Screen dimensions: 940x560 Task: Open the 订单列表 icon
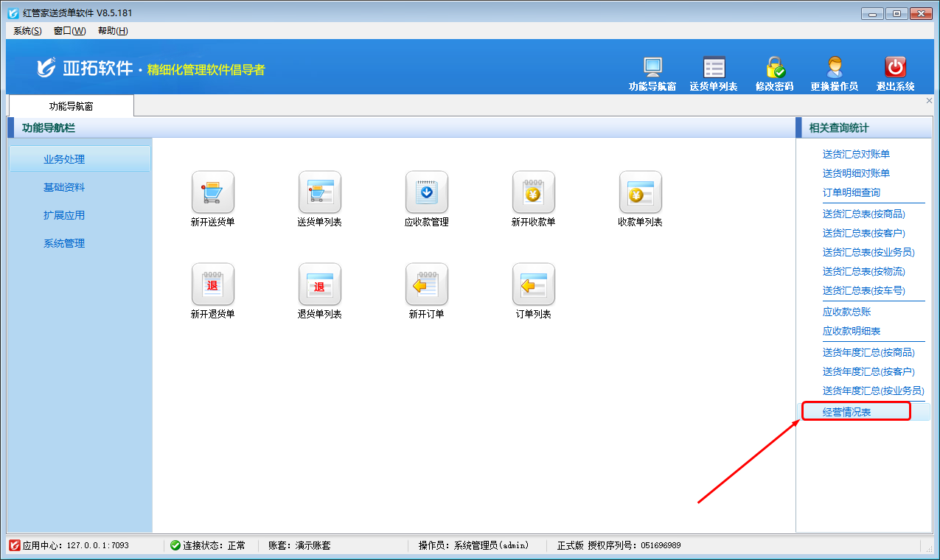click(533, 285)
